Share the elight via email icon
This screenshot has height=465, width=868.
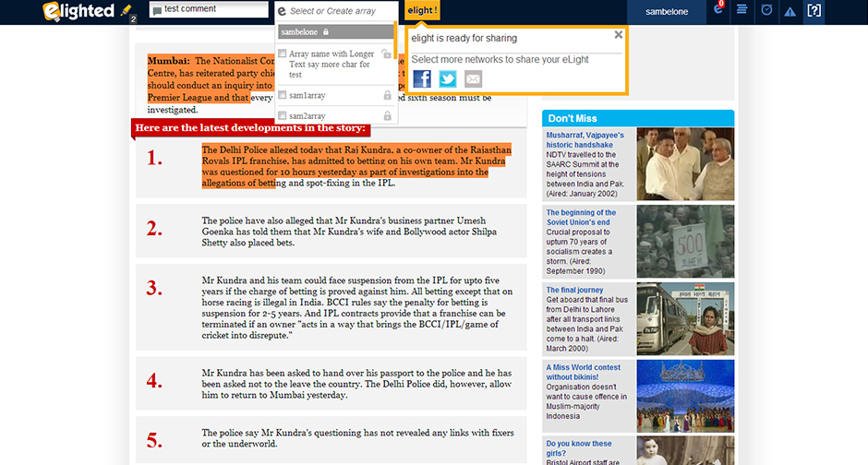tap(473, 79)
